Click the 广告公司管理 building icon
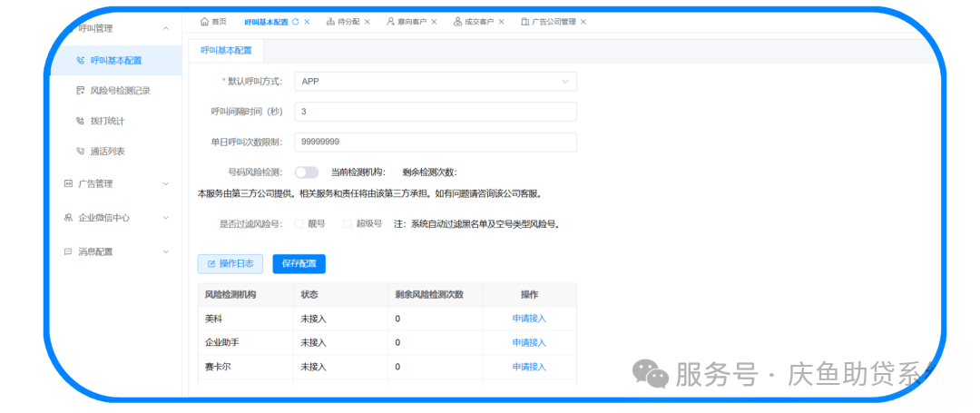The height and width of the screenshot is (413, 980). point(525,21)
